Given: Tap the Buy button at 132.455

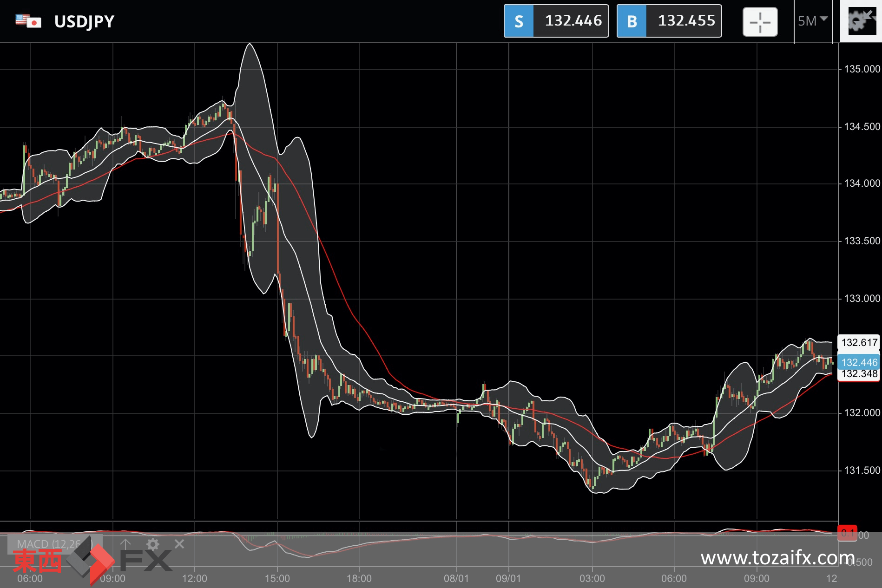Looking at the screenshot, I should click(x=669, y=21).
